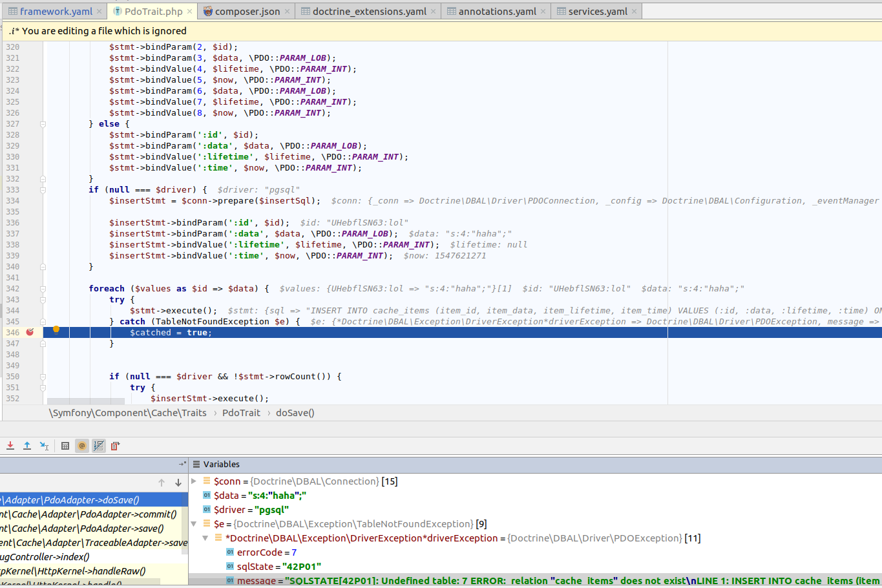The image size is (882, 588).
Task: Click the \Symfony\Component\Cache\Traits breadcrumb
Action: [128, 413]
